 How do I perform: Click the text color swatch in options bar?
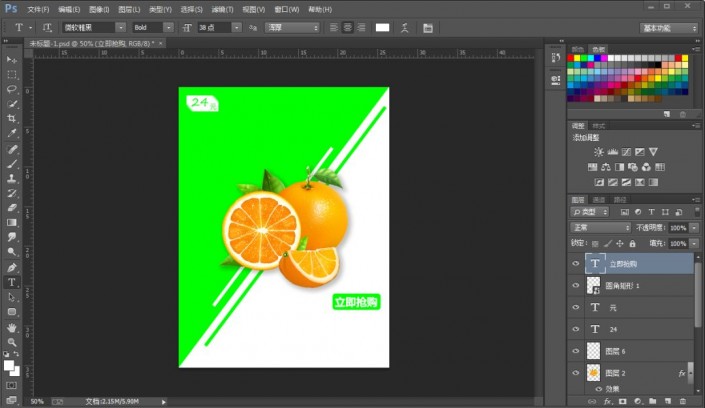(x=382, y=28)
